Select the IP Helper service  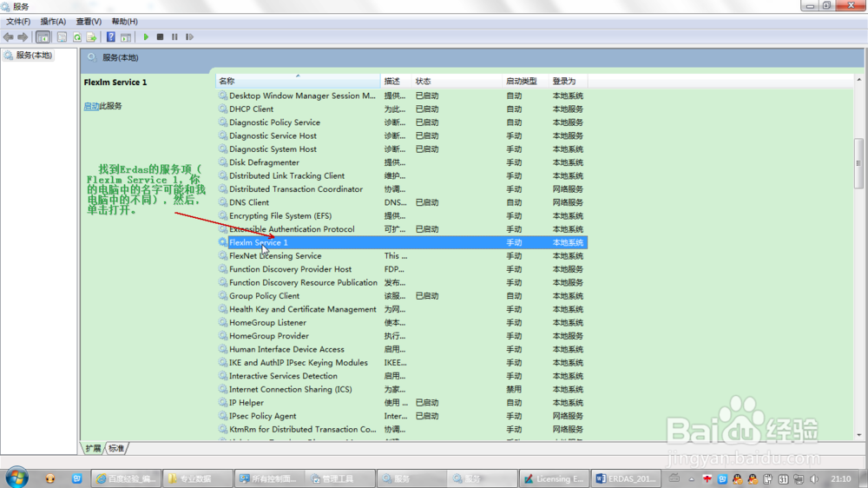(402, 403)
